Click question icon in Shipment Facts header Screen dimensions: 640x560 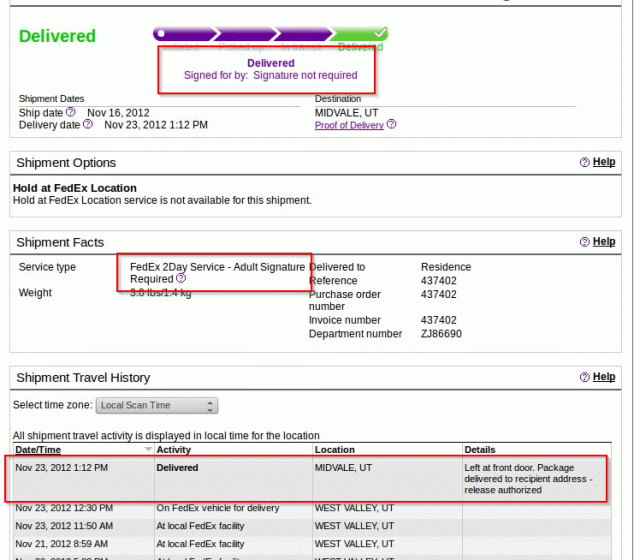pyautogui.click(x=584, y=242)
